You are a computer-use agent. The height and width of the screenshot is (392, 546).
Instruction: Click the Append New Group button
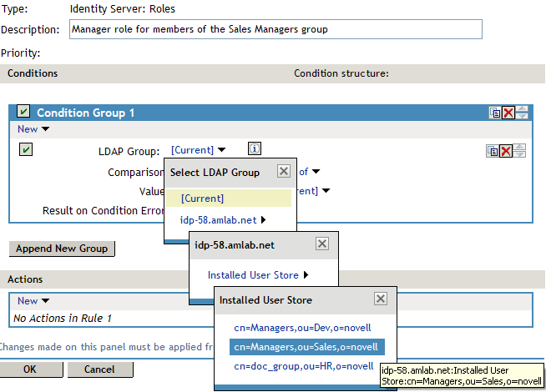[x=62, y=249]
